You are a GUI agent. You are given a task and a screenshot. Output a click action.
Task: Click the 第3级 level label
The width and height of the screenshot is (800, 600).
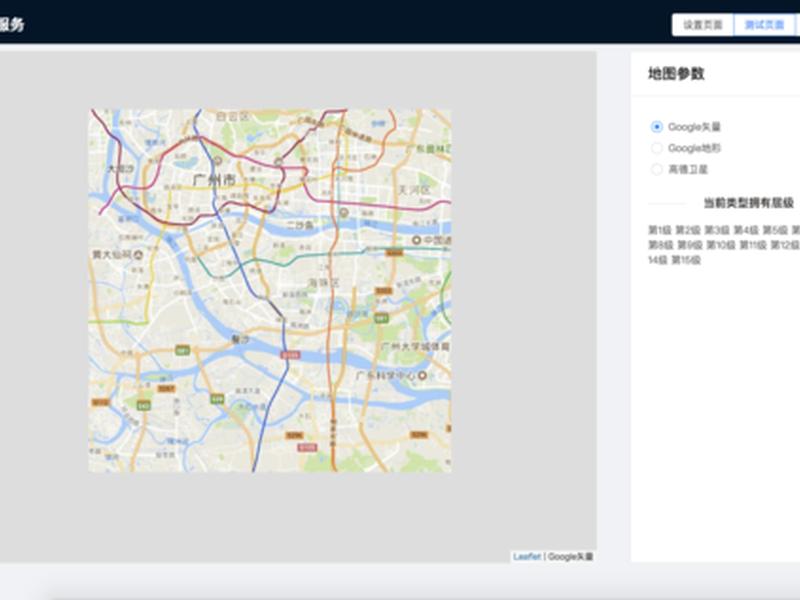pyautogui.click(x=717, y=231)
